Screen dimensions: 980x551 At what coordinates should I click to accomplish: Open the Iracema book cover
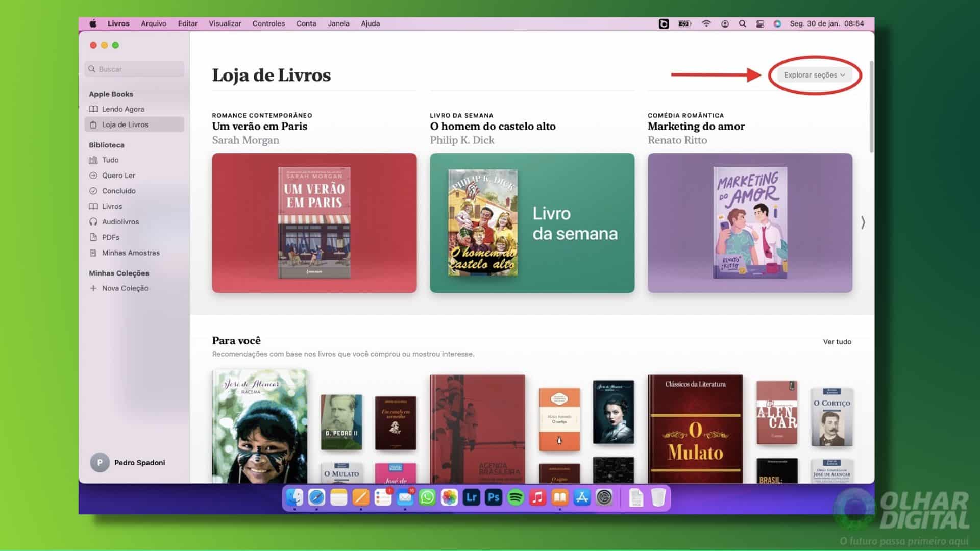(260, 427)
